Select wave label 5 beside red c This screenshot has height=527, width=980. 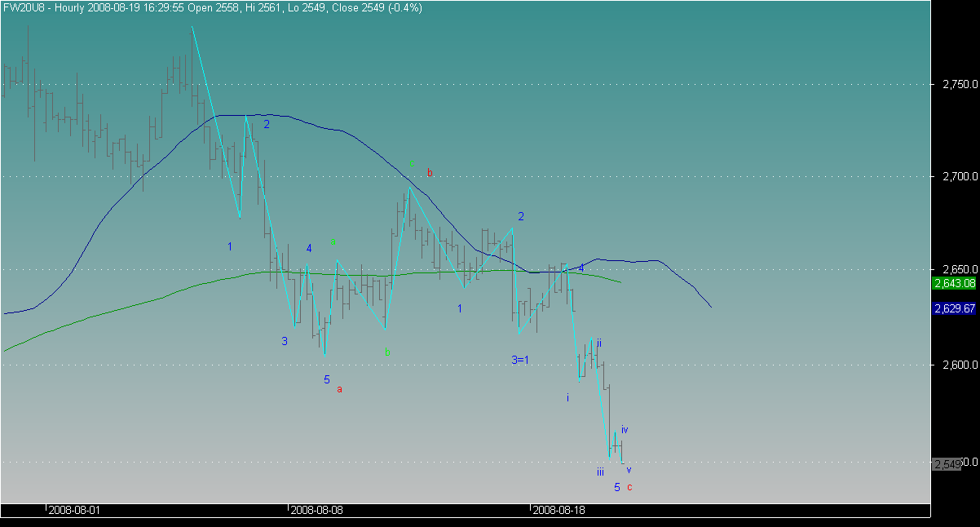617,487
